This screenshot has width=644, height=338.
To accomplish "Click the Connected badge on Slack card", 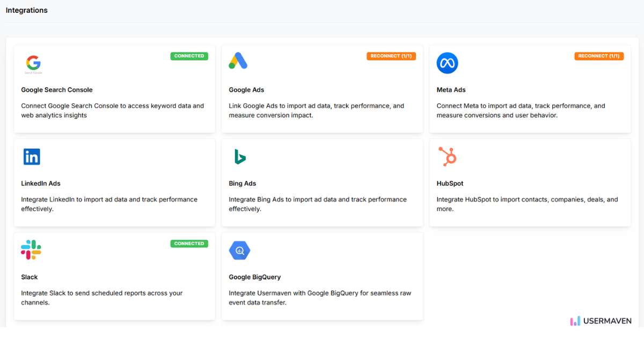I will [189, 244].
